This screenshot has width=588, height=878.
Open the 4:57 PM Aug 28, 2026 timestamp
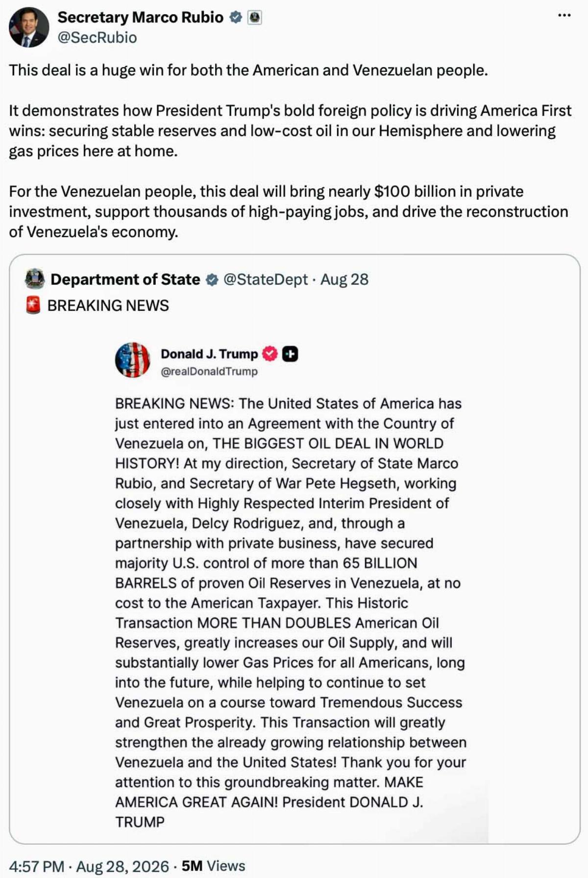click(89, 866)
